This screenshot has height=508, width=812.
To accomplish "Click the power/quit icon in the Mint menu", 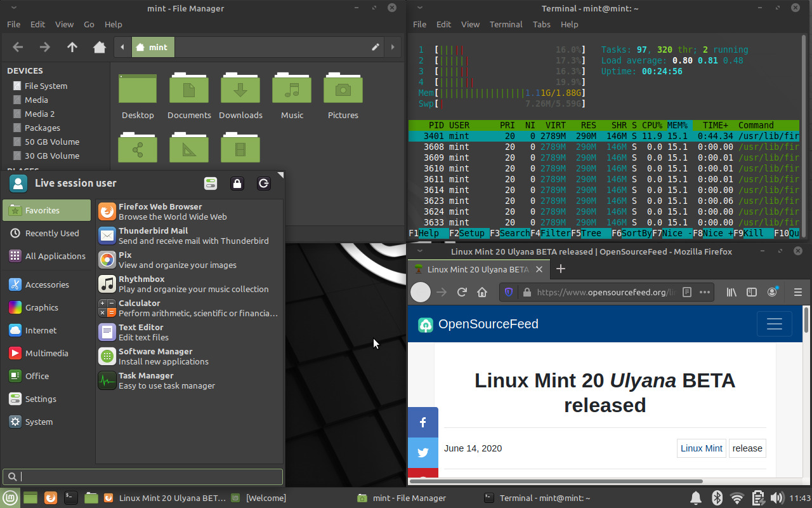I will [x=264, y=183].
